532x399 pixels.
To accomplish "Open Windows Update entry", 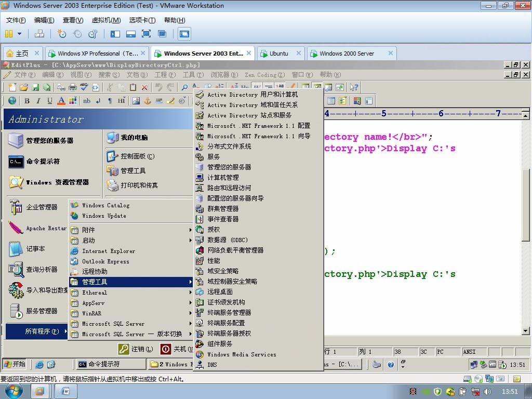I will (131, 216).
